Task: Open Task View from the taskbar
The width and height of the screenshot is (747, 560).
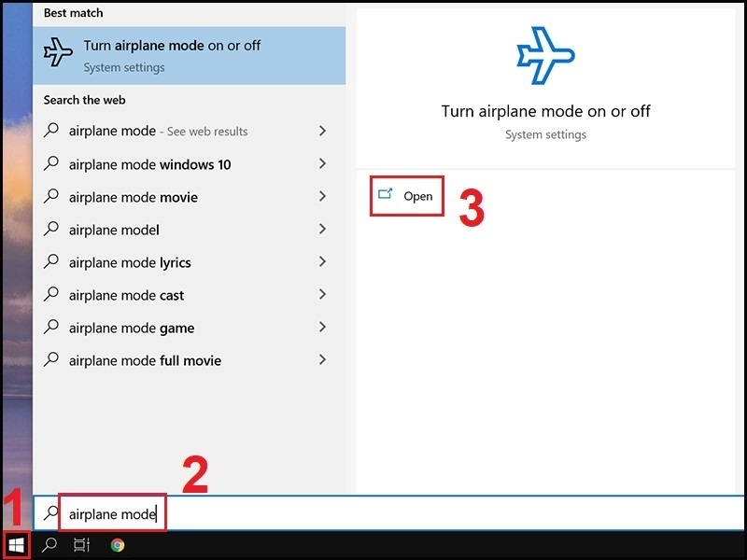Action: point(81,542)
